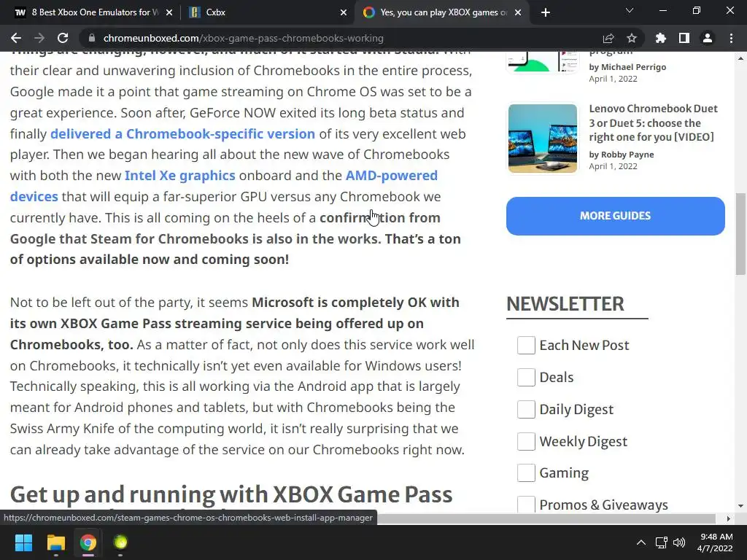Image resolution: width=747 pixels, height=560 pixels.
Task: Close the Yes, you can play XBOX tab
Action: click(x=519, y=12)
